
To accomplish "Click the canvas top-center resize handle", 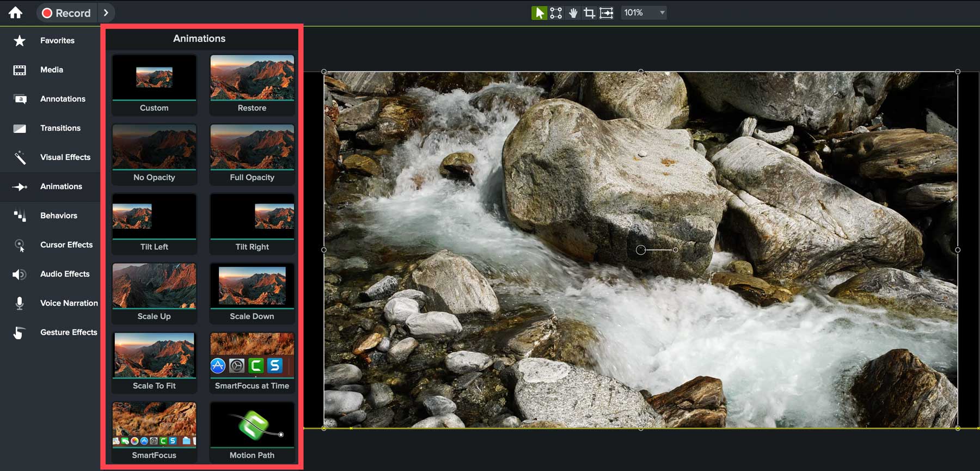I will tap(641, 71).
